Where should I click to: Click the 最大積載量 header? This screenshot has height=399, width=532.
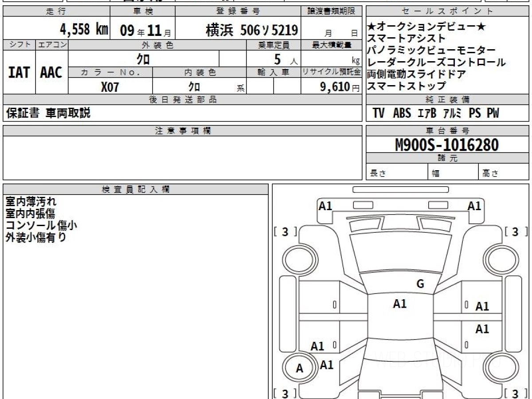point(332,45)
